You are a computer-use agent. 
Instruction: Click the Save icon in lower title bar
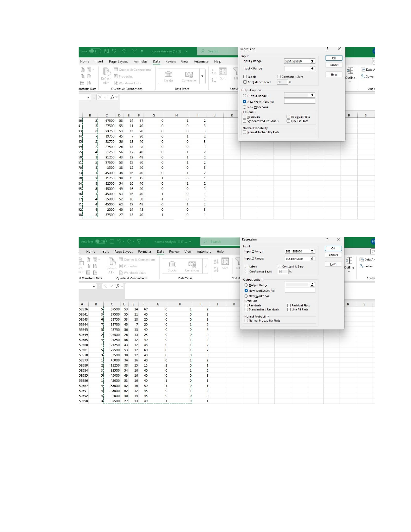coord(112,241)
